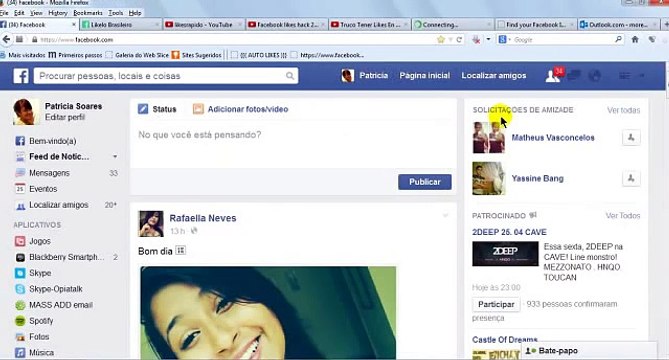Open Rafaella Neves profile name link
The image size is (669, 360).
click(x=203, y=218)
